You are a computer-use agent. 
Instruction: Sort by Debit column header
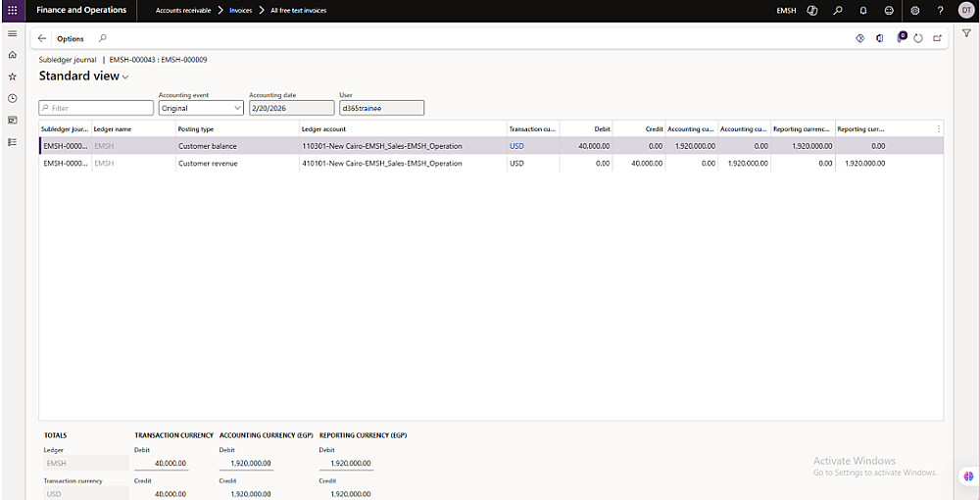pyautogui.click(x=586, y=128)
